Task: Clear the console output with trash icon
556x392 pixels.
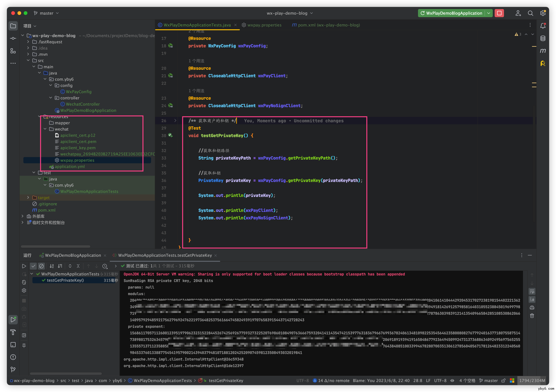Action: click(x=532, y=316)
